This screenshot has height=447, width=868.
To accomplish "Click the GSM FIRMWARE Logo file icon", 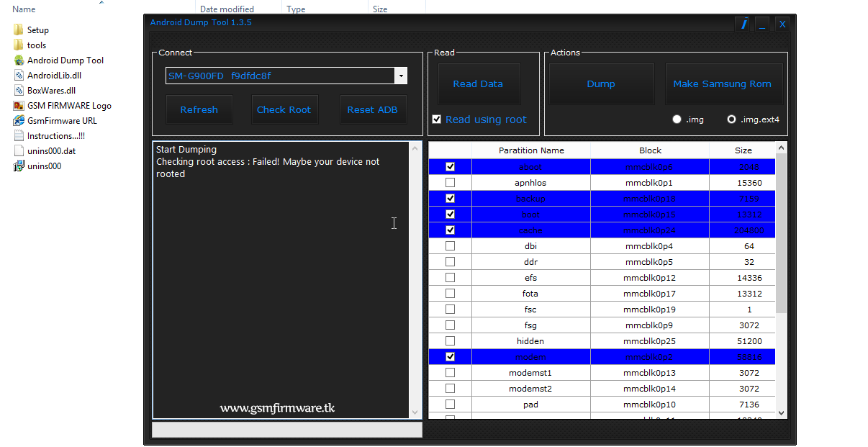I will tap(19, 105).
